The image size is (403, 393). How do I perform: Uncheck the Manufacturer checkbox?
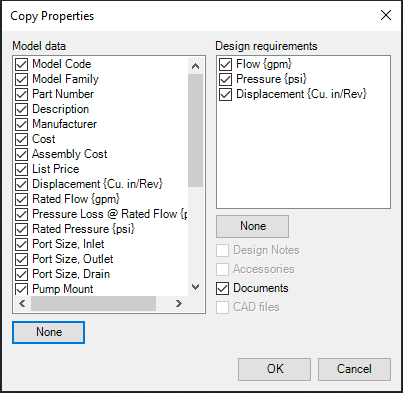[x=21, y=124]
